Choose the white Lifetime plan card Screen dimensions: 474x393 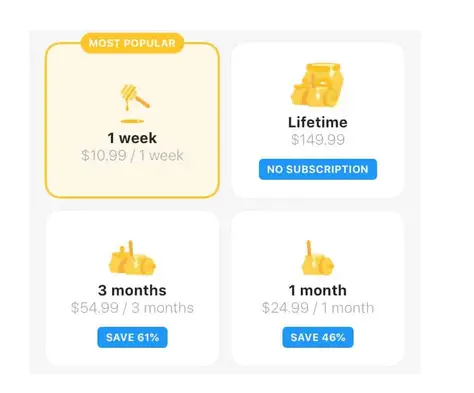318,120
